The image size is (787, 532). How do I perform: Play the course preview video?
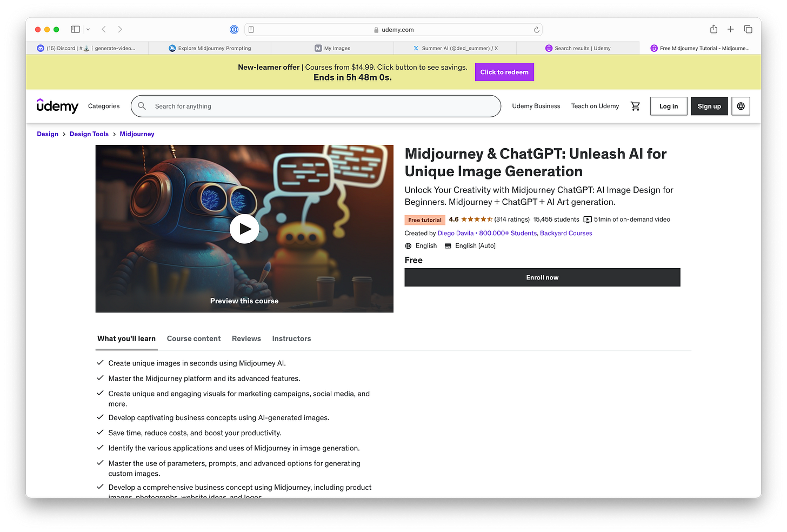click(x=244, y=229)
